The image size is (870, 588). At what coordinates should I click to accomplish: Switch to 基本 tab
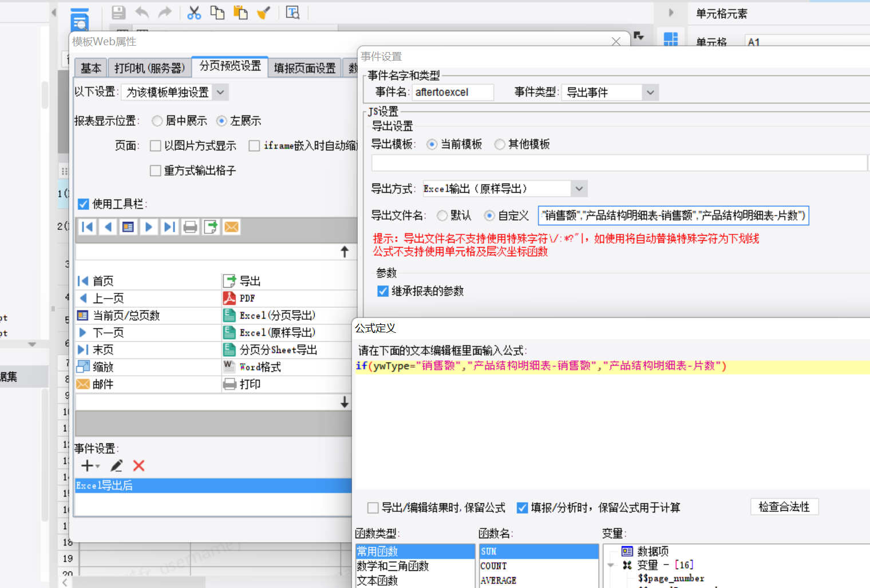[x=91, y=68]
